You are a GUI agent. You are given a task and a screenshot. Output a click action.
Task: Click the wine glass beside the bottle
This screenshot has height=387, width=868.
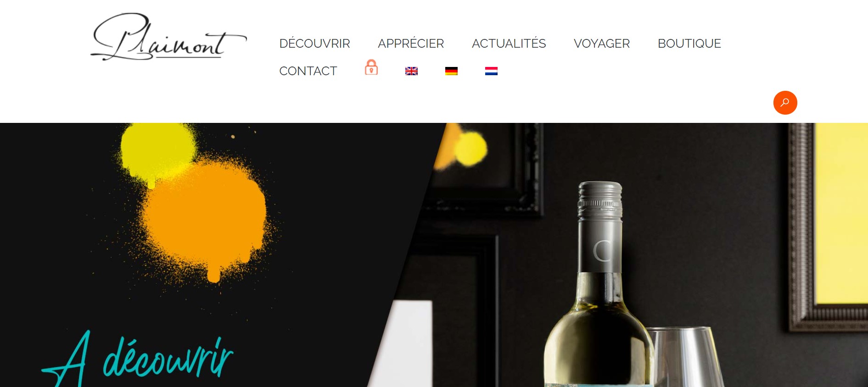(x=686, y=357)
